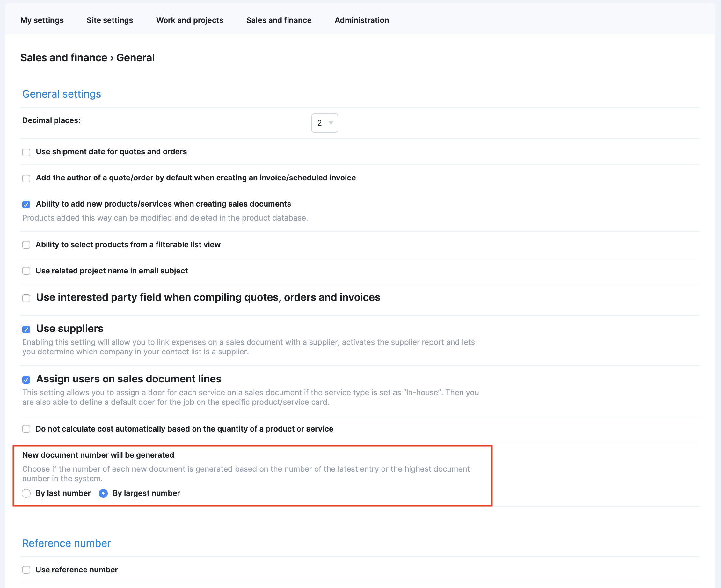Viewport: 721px width, 588px height.
Task: Select the By last number radio button
Action: 26,493
